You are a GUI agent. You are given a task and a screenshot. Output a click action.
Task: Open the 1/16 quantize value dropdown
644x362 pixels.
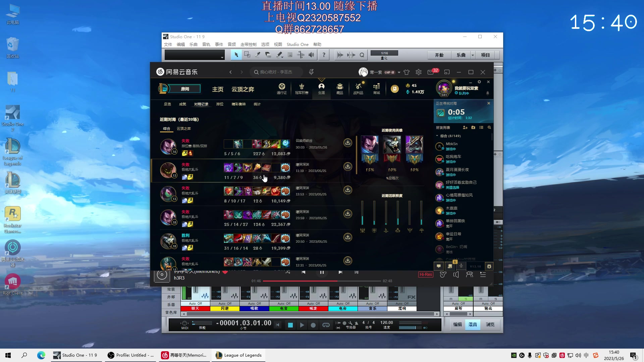click(384, 53)
